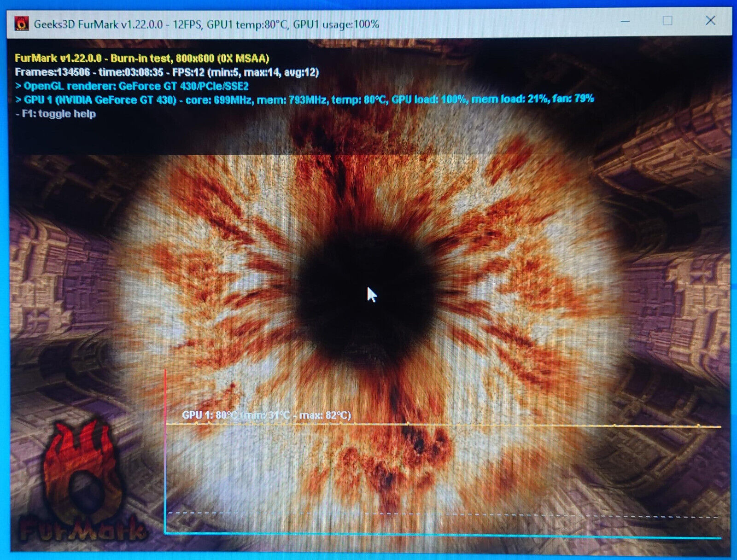Click the 'GPU 1 (NVIDIA GeForce GT 430)' line
Screen dimensions: 737x560
point(304,99)
